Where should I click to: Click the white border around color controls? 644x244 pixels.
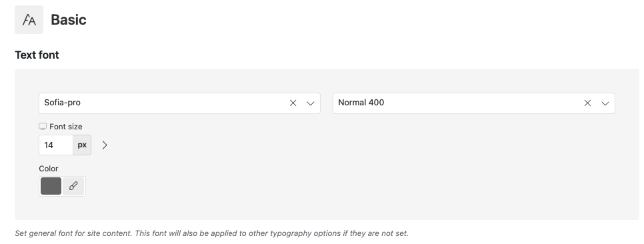coord(63,196)
